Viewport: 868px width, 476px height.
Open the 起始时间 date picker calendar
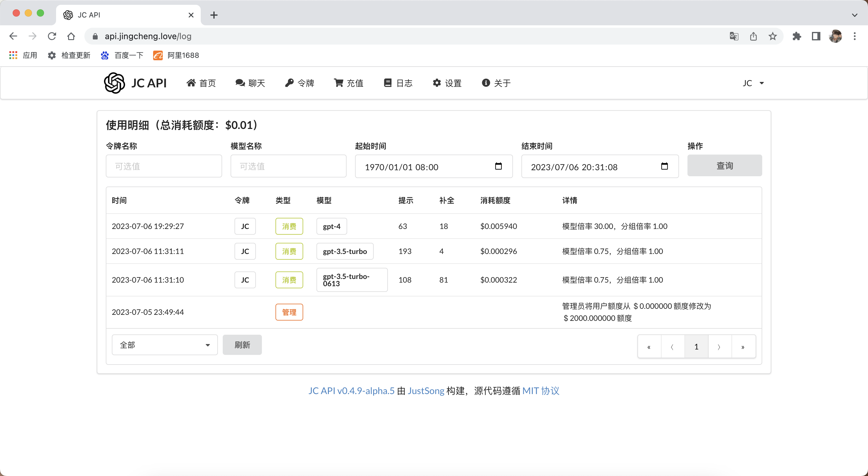pyautogui.click(x=499, y=166)
